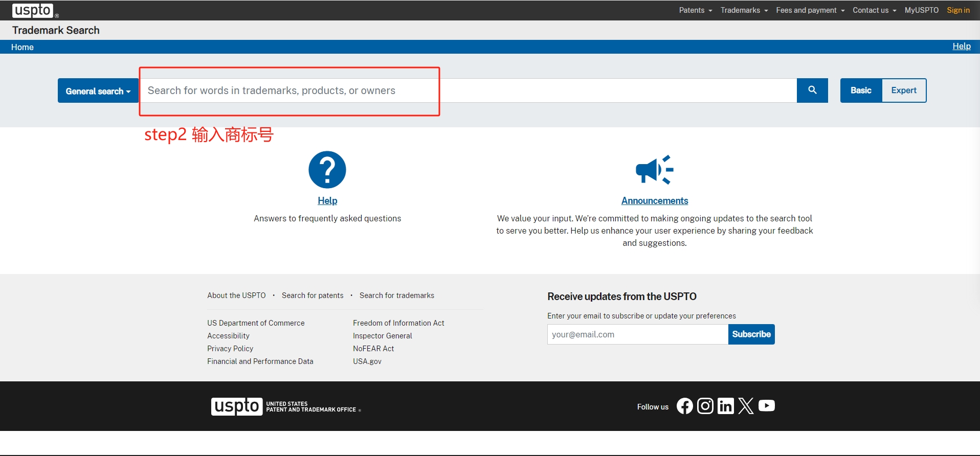Click About the USPTO footer link
The width and height of the screenshot is (980, 456).
pos(236,295)
